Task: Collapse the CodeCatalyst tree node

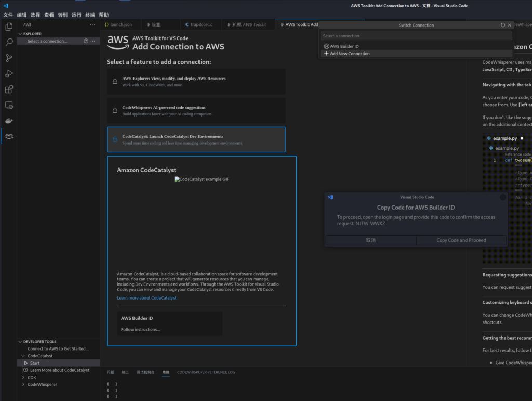Action: (23, 356)
